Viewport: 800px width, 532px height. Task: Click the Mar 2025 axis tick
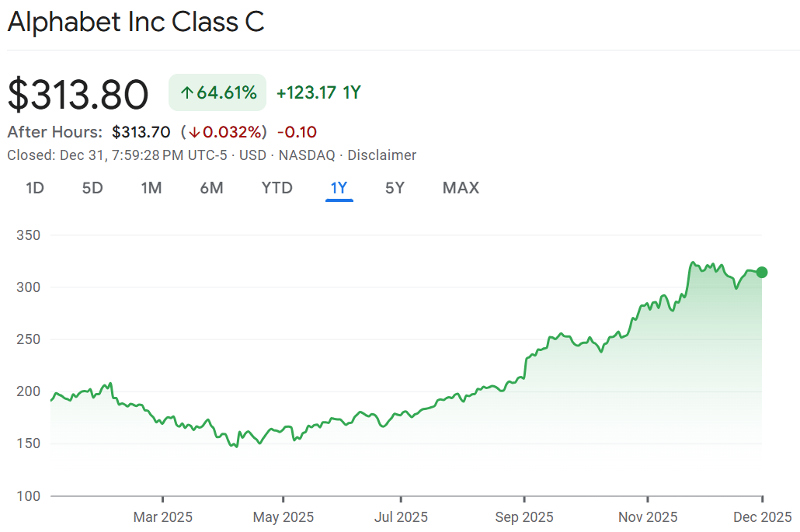point(163,499)
